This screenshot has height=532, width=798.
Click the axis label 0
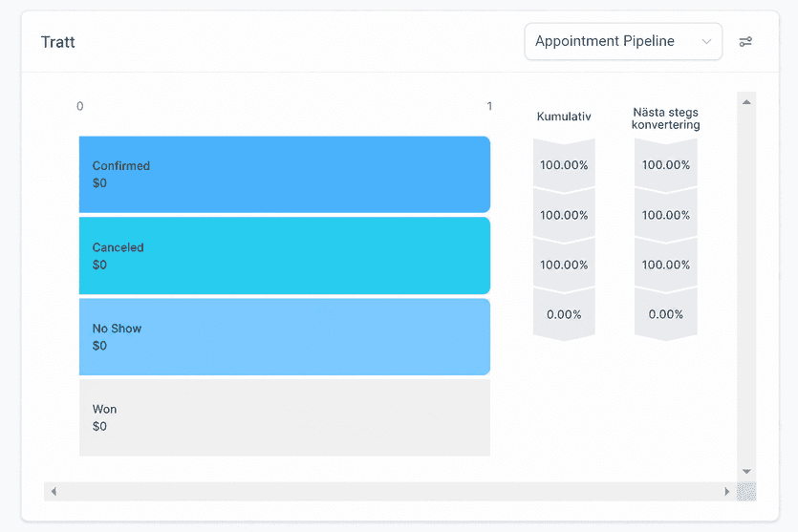point(80,106)
